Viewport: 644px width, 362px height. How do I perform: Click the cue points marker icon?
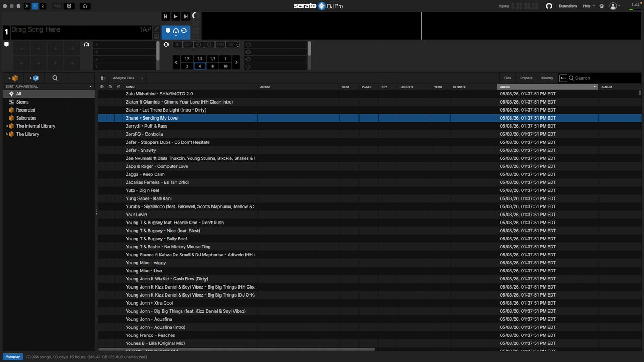pos(6,45)
